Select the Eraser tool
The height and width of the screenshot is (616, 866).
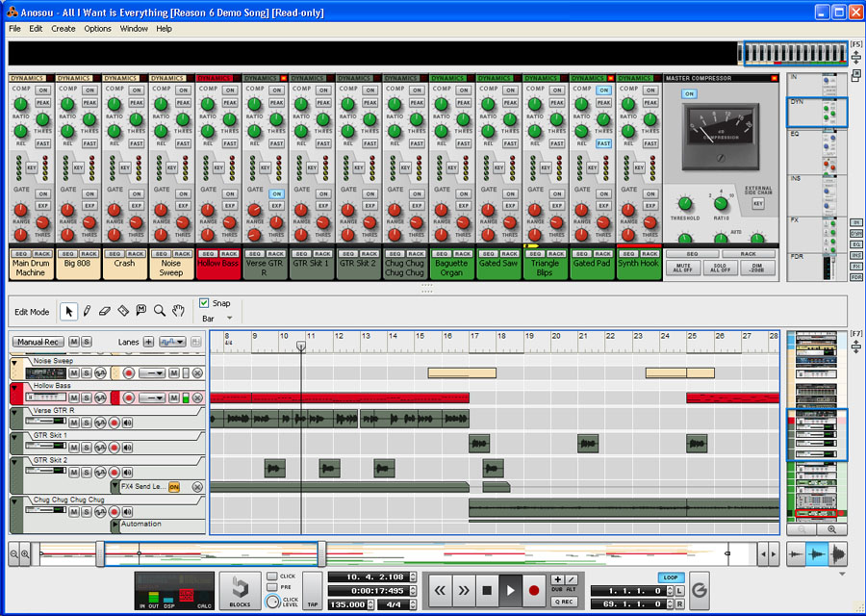[x=104, y=312]
